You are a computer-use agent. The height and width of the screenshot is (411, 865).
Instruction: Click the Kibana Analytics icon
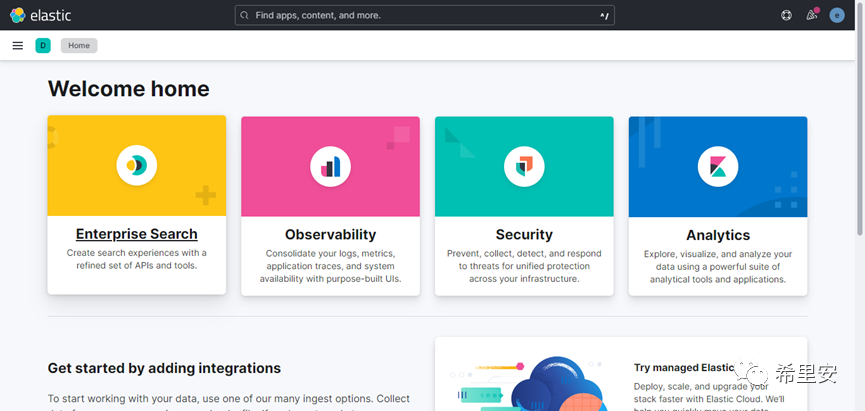718,166
